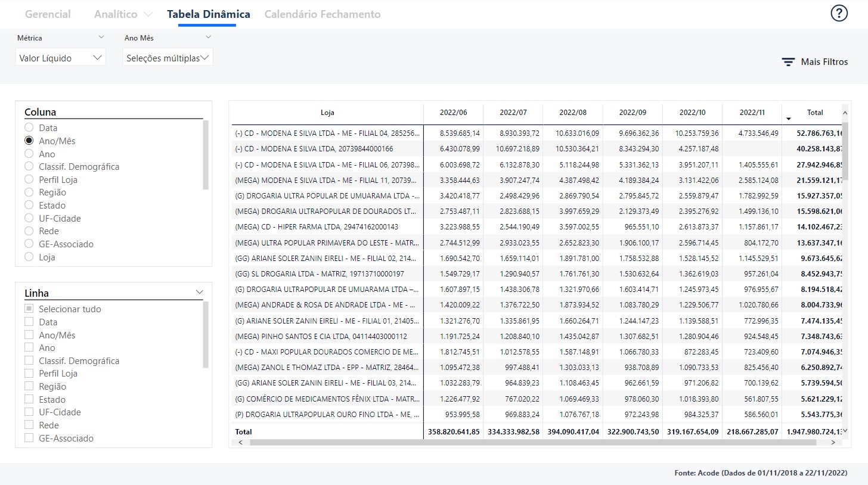Check the Selecionar tudo box in Linha

pos(29,309)
